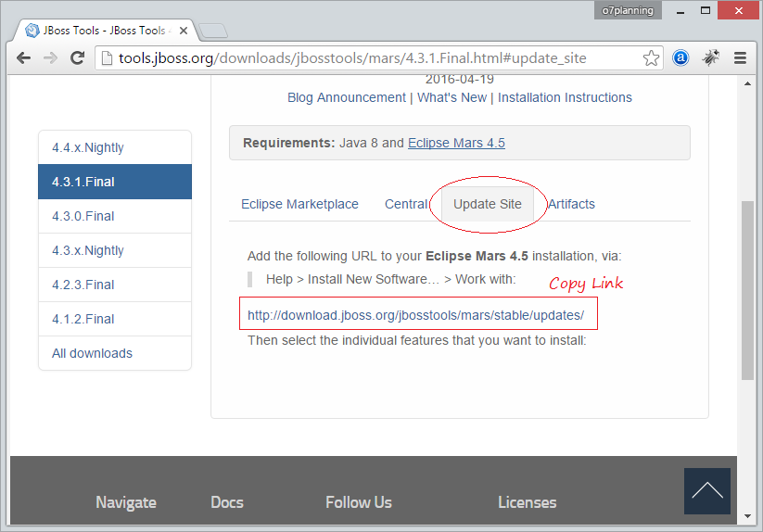Open the Blog Announcement link
The height and width of the screenshot is (532, 763).
(347, 97)
